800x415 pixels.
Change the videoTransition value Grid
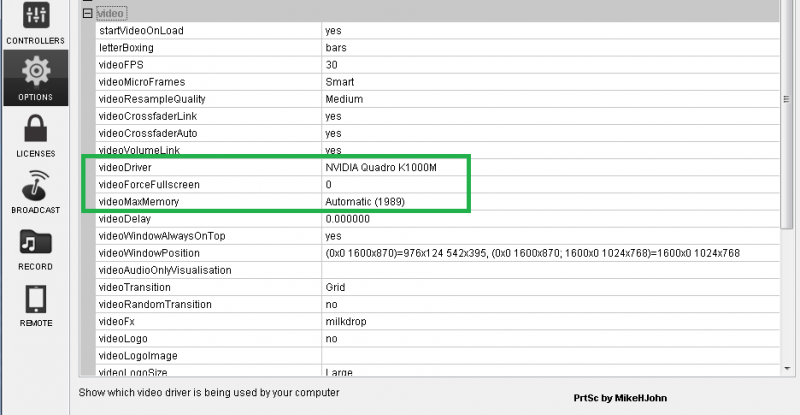[335, 287]
